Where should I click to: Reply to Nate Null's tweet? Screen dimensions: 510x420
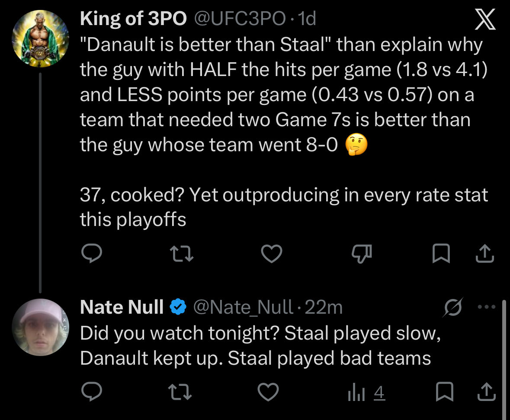[91, 391]
